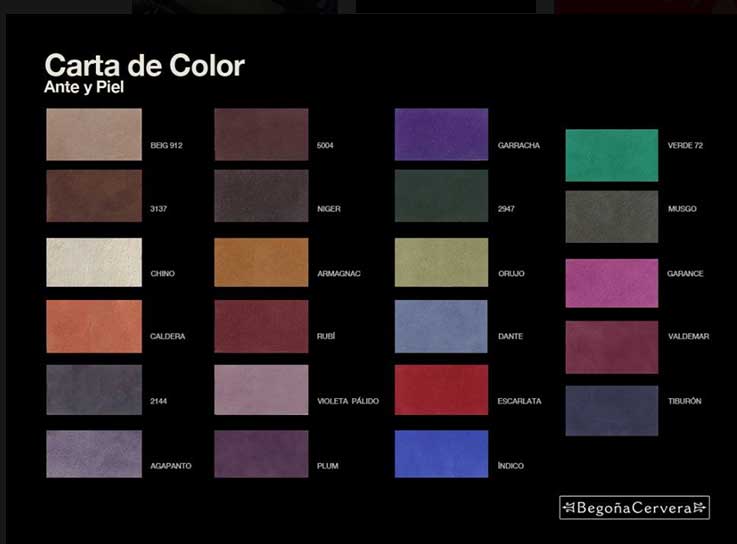Click the BEIG 912 label
737x544 pixels.
pos(166,145)
